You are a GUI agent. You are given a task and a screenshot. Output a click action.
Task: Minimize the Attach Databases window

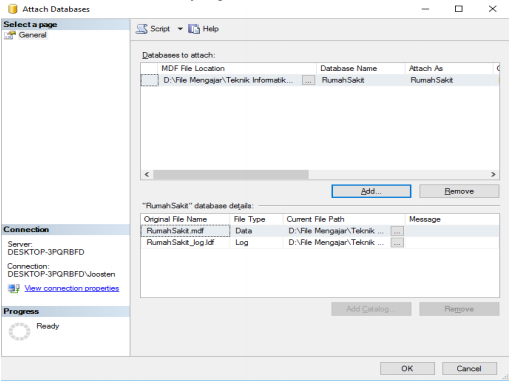click(426, 9)
